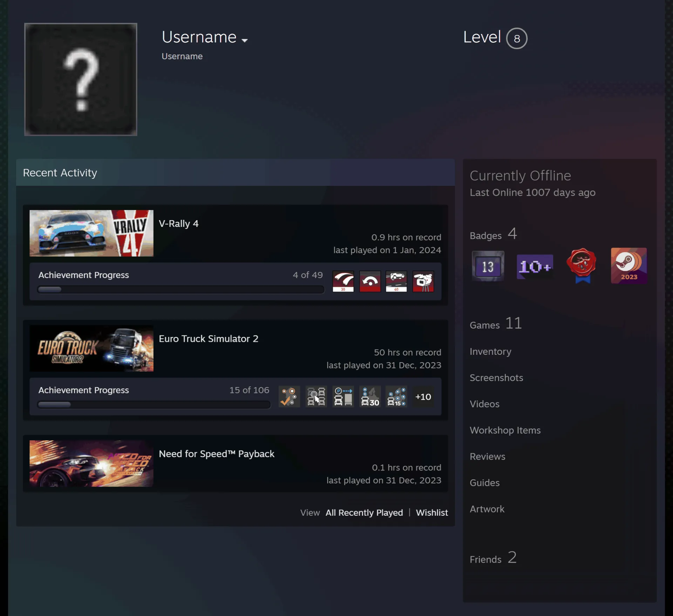Click the 15 of 106 achievement count

pyautogui.click(x=249, y=390)
